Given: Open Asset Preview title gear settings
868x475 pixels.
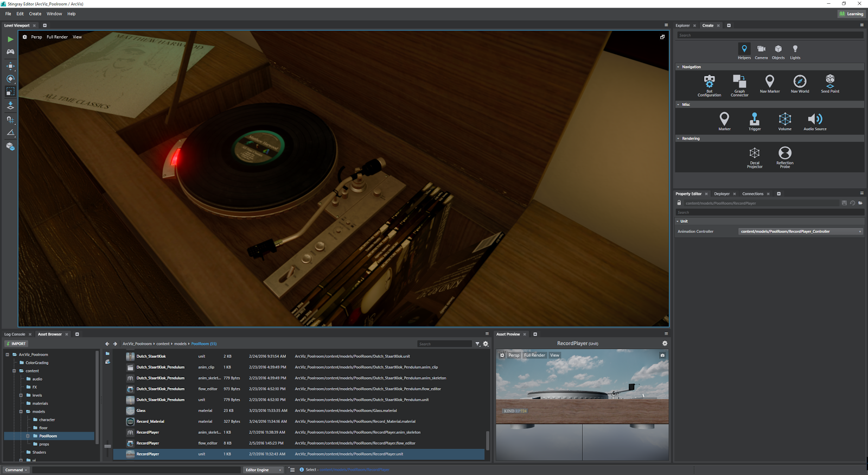Looking at the screenshot, I should coord(665,343).
